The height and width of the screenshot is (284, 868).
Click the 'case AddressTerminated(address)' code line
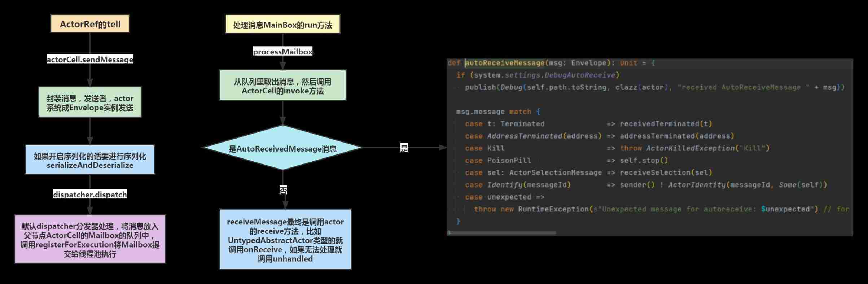599,136
